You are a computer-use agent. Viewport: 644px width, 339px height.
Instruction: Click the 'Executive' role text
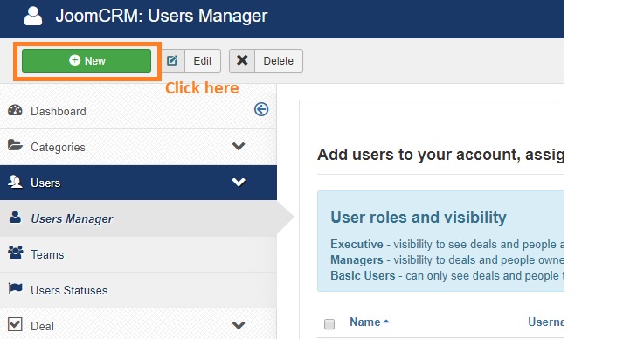tap(357, 244)
